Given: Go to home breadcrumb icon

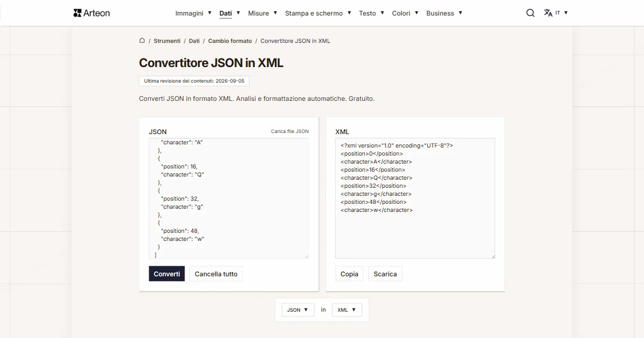Looking at the screenshot, I should pyautogui.click(x=142, y=40).
